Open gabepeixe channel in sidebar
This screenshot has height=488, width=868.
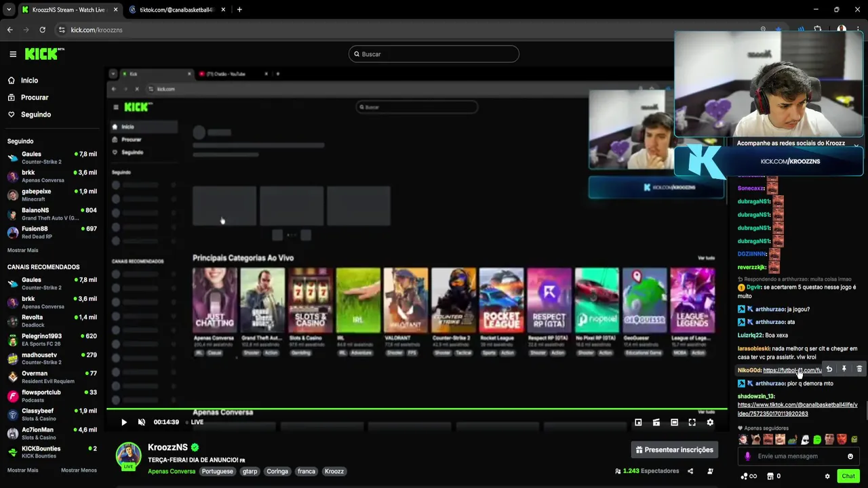click(52, 195)
